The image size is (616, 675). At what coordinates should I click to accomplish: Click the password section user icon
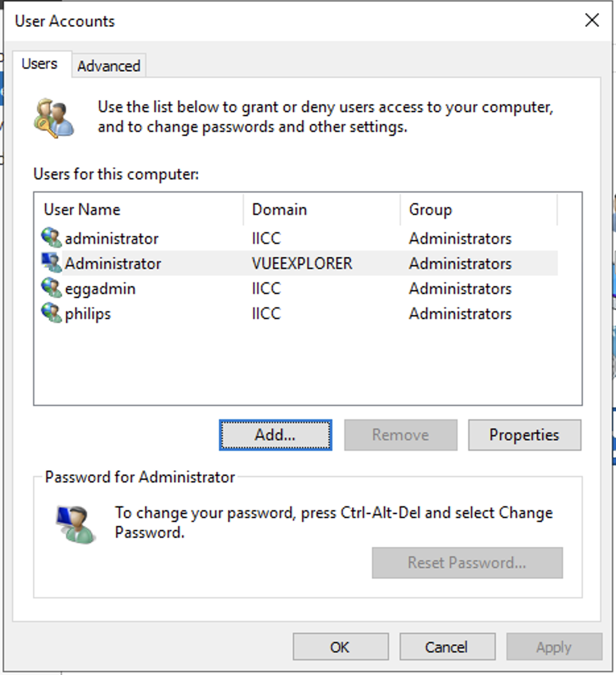76,524
